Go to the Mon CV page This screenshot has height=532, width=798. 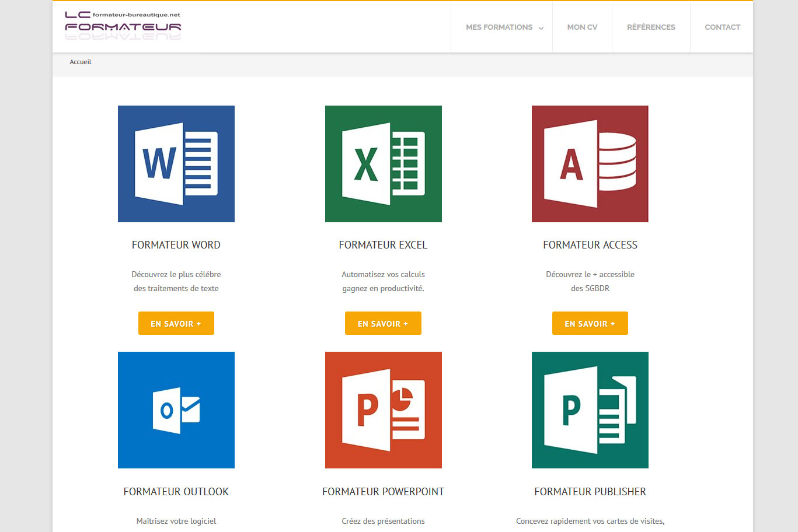582,27
